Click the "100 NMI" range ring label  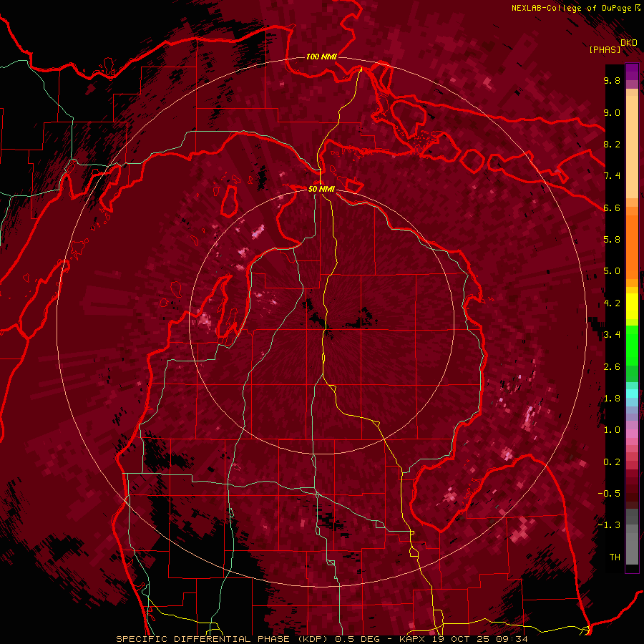click(321, 57)
